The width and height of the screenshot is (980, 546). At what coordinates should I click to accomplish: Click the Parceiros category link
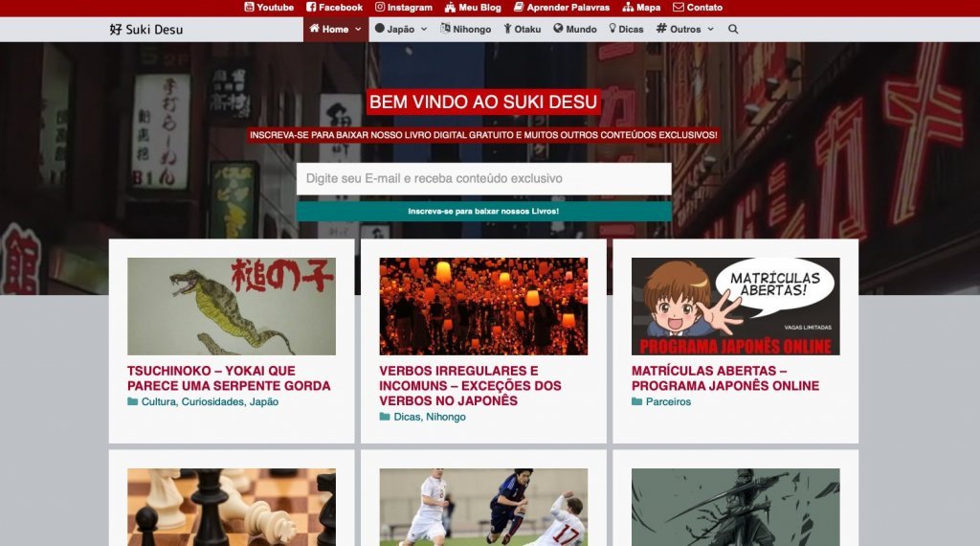pyautogui.click(x=668, y=402)
